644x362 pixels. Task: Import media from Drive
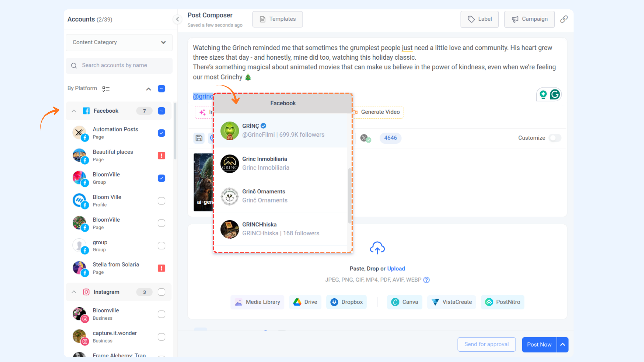click(x=305, y=302)
